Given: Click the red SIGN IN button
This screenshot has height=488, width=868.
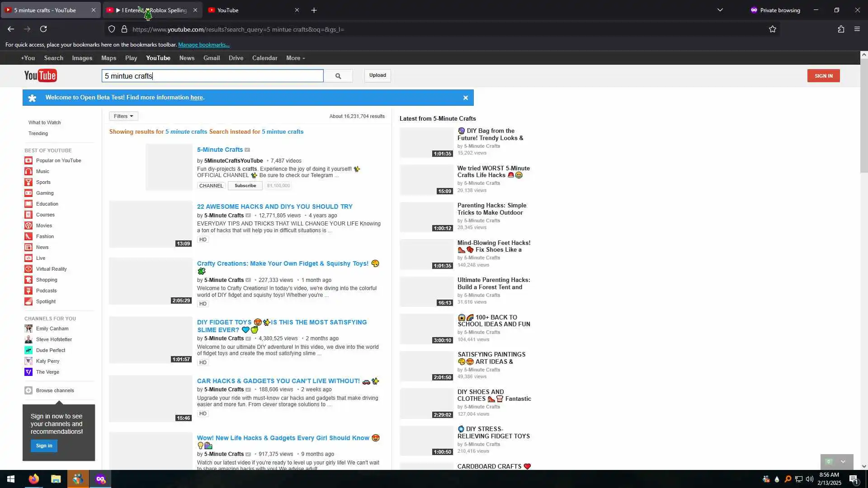Looking at the screenshot, I should [x=823, y=76].
